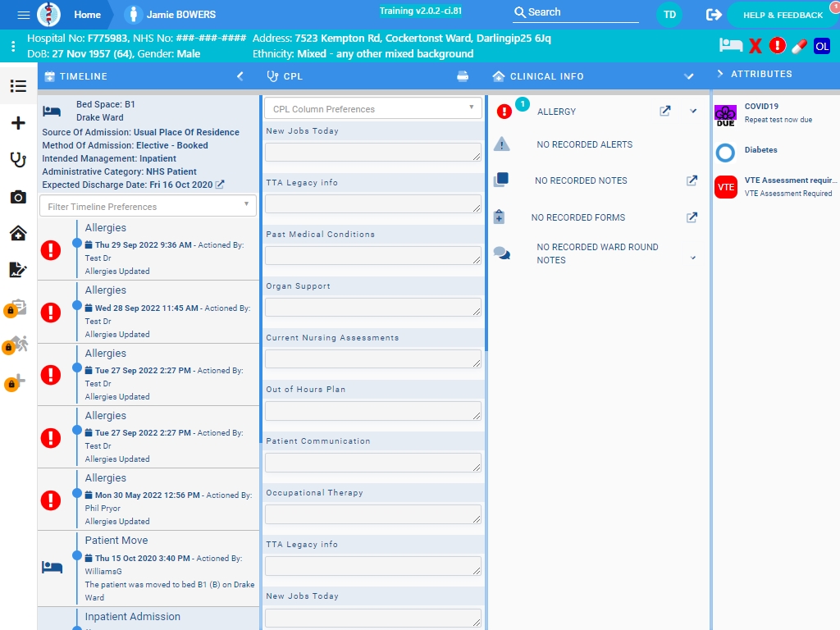Print the CPL with printer icon

(x=463, y=76)
